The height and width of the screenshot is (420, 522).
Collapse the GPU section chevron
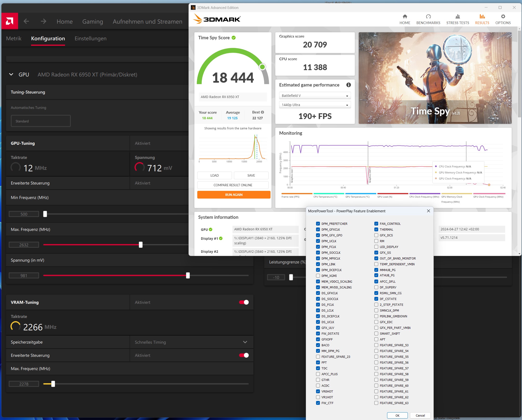(x=11, y=74)
